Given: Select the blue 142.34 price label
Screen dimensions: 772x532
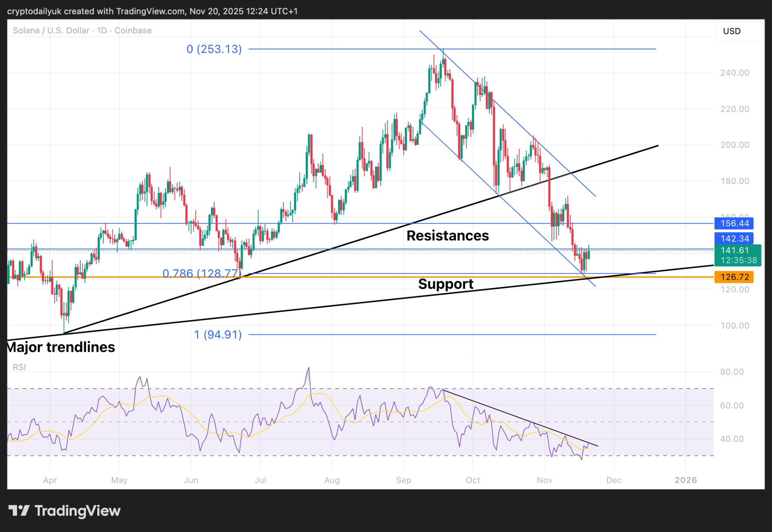Looking at the screenshot, I should coord(734,238).
